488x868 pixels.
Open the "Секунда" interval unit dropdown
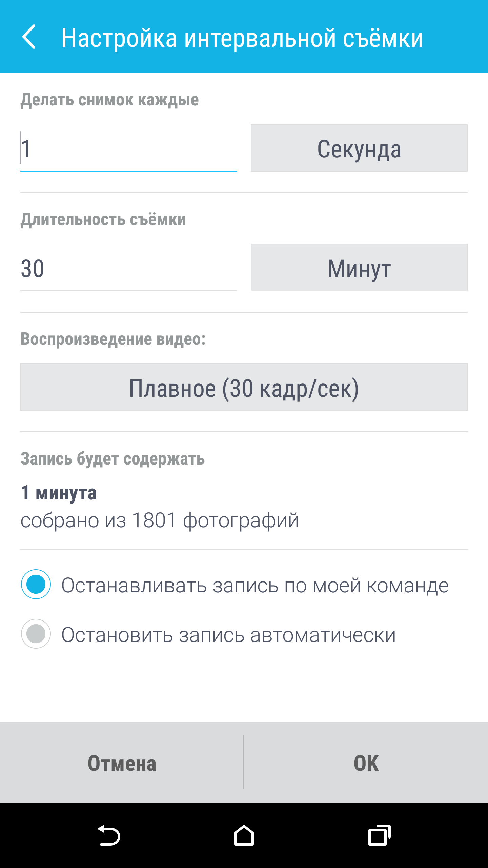(x=359, y=148)
